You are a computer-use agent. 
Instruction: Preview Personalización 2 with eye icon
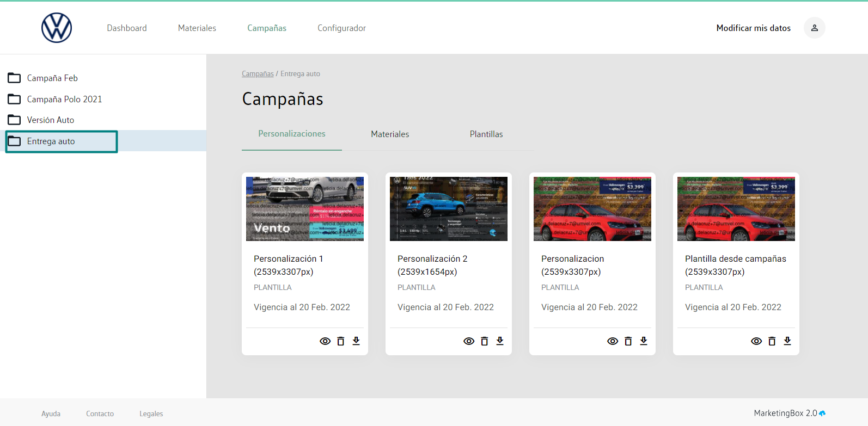(469, 341)
